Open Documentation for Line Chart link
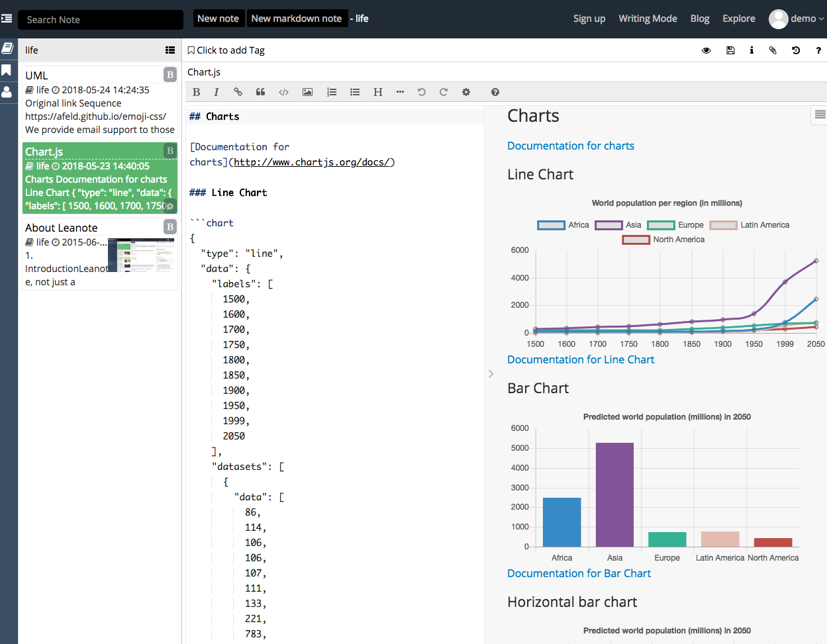827x644 pixels. (x=581, y=359)
